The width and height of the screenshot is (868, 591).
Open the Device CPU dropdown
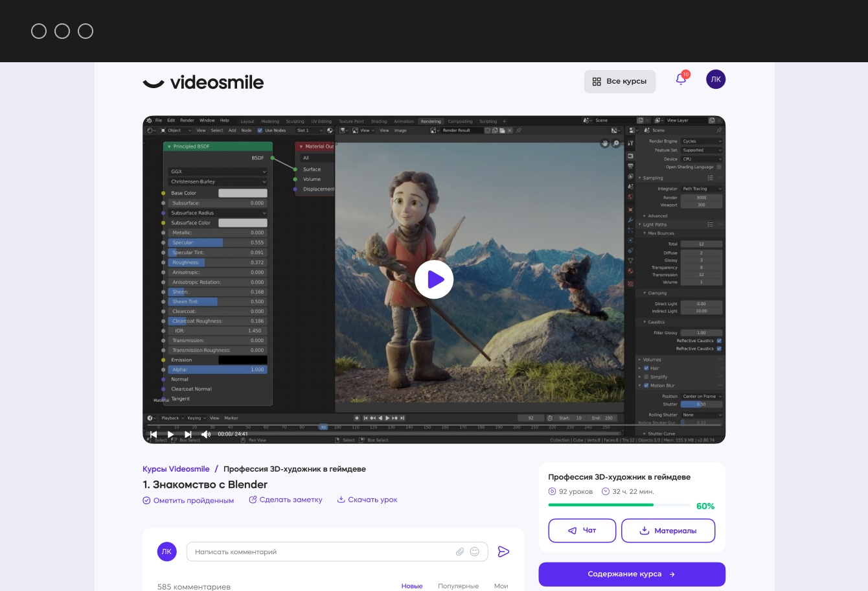coord(702,159)
